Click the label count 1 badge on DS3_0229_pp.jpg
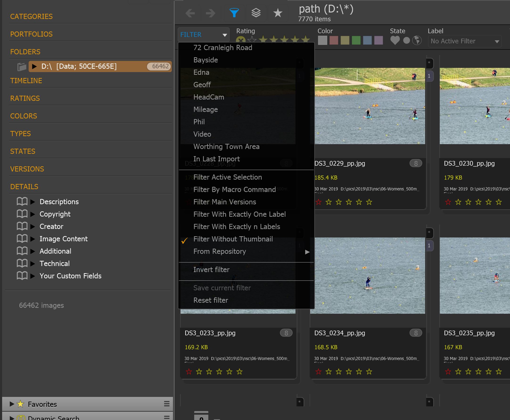Image resolution: width=510 pixels, height=420 pixels. [x=429, y=76]
